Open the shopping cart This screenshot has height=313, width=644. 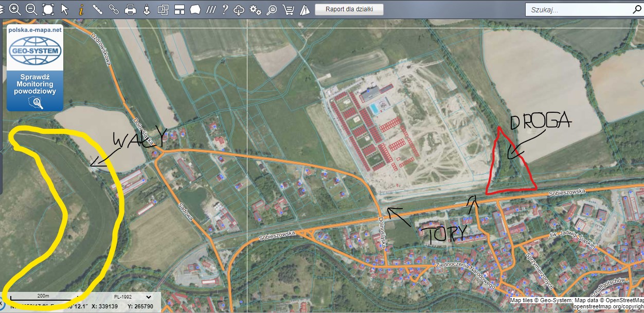289,9
